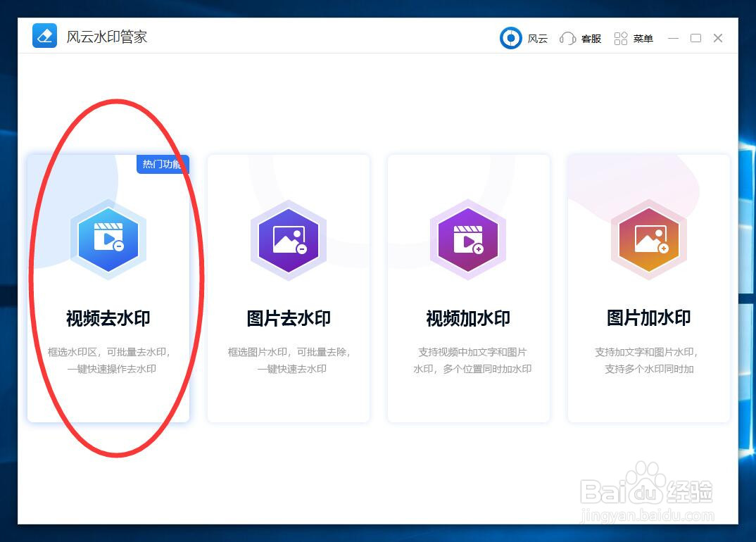Click the 客服 support label

pos(591,39)
